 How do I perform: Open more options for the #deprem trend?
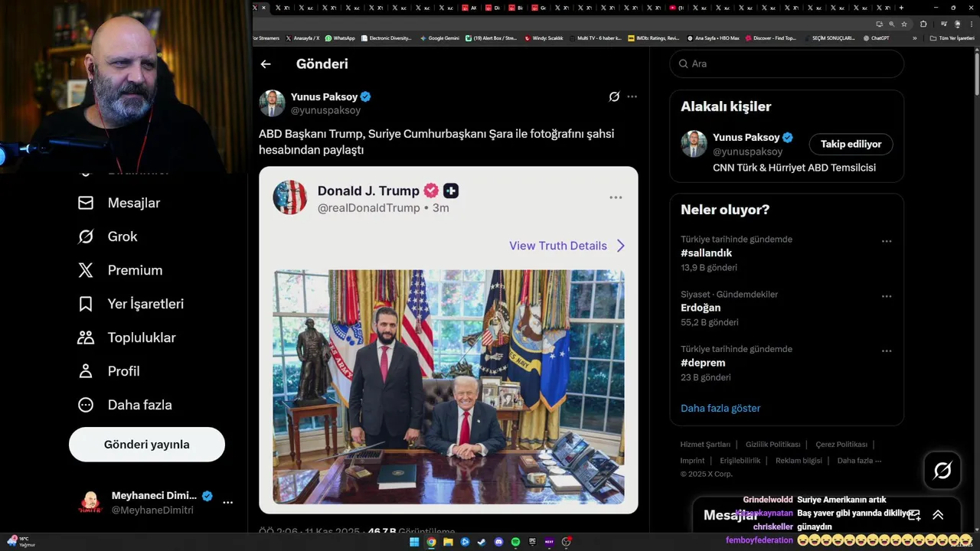click(887, 351)
